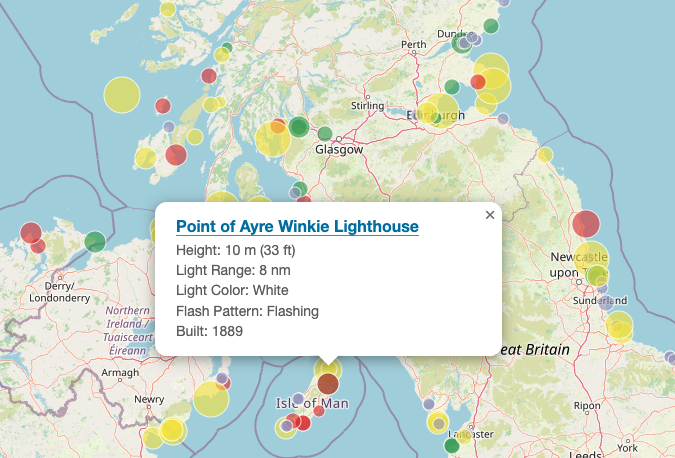Select the large red marker on the coast north of Newcastle
Viewport: 675px width, 458px height.
(586, 224)
